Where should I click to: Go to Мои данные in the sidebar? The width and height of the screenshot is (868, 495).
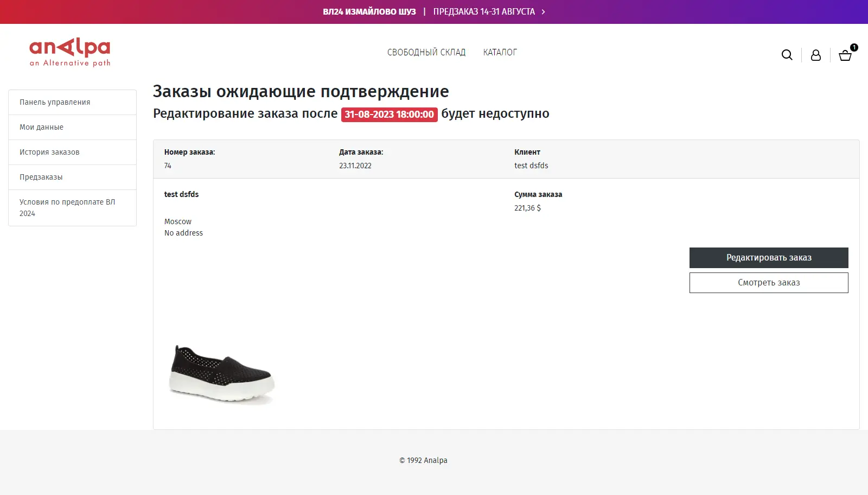pos(42,127)
